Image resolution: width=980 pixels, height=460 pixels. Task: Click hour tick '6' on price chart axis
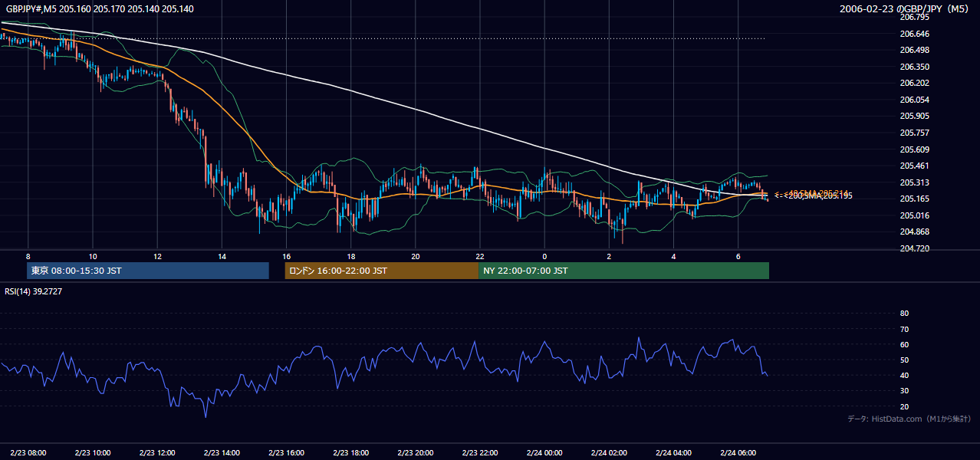pyautogui.click(x=738, y=255)
